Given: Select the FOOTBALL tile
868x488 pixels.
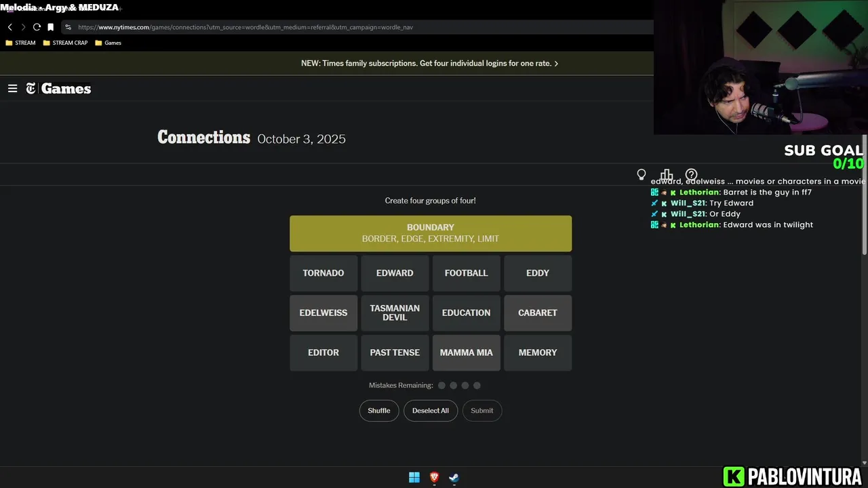Looking at the screenshot, I should (x=467, y=273).
